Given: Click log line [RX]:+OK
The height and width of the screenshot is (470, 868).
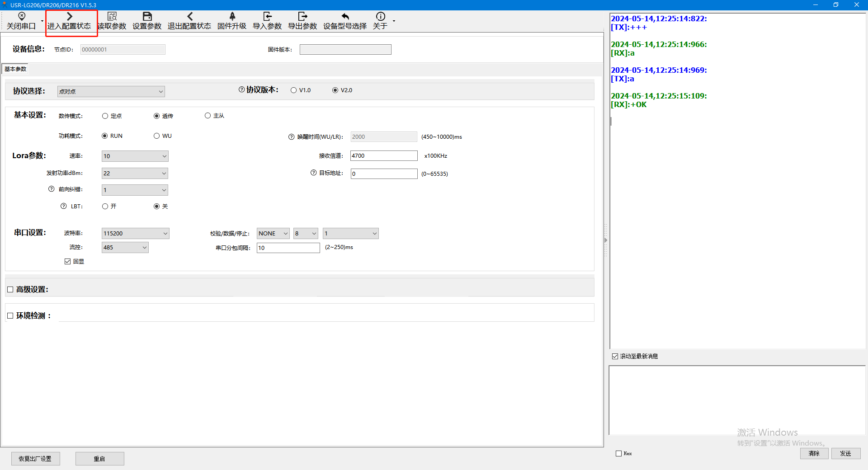Looking at the screenshot, I should pos(629,105).
